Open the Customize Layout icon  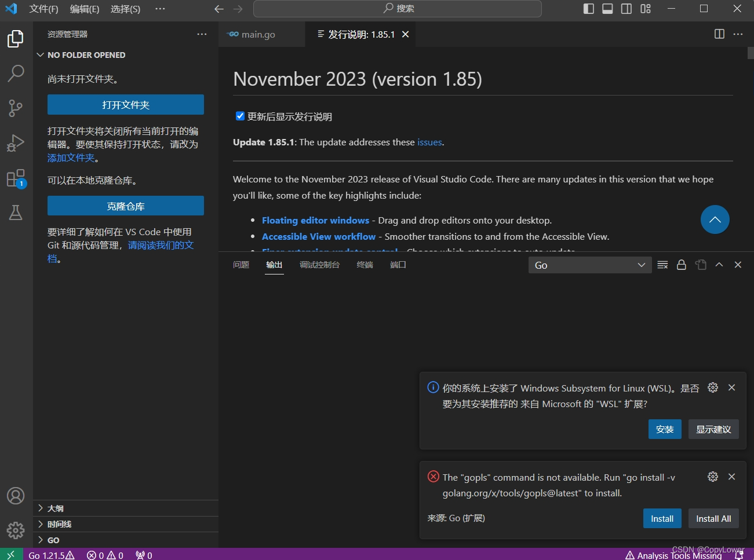click(x=646, y=9)
